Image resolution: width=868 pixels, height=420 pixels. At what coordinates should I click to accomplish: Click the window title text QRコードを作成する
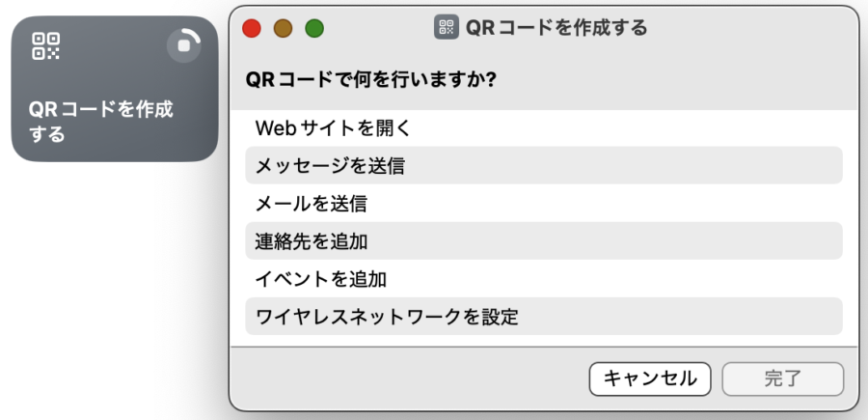[556, 27]
